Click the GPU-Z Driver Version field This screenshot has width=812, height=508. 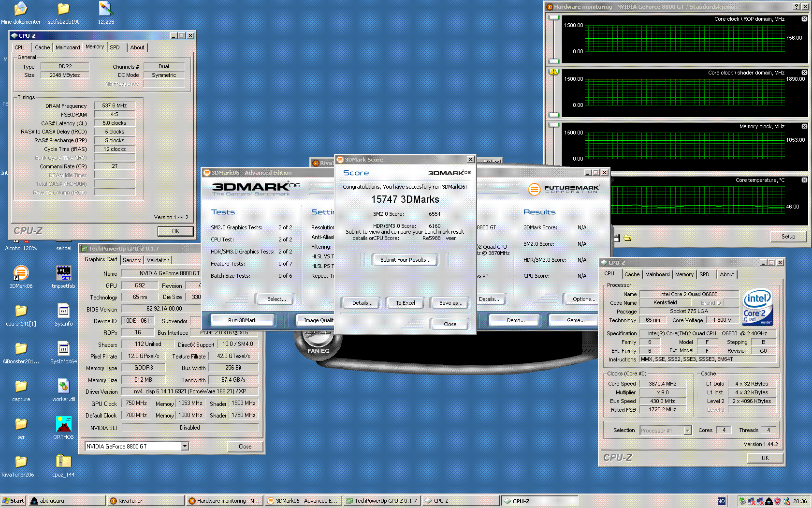[x=190, y=391]
